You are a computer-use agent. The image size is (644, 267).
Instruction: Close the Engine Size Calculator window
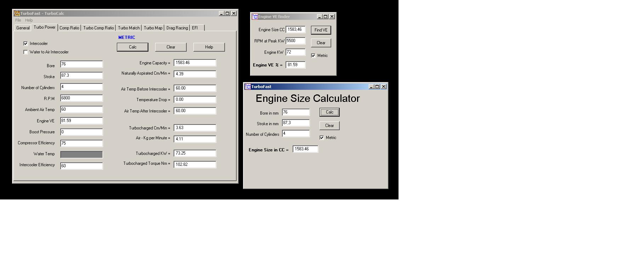click(384, 87)
